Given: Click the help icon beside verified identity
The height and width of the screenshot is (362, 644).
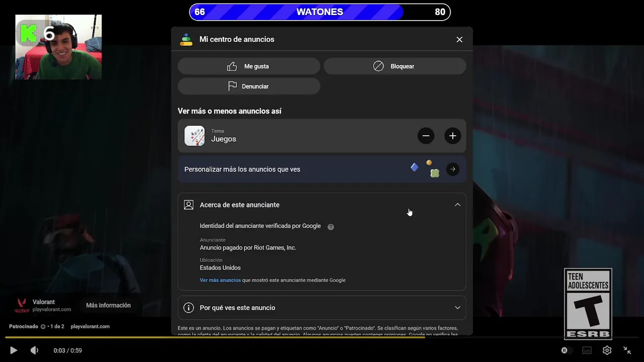Looking at the screenshot, I should pos(331,227).
